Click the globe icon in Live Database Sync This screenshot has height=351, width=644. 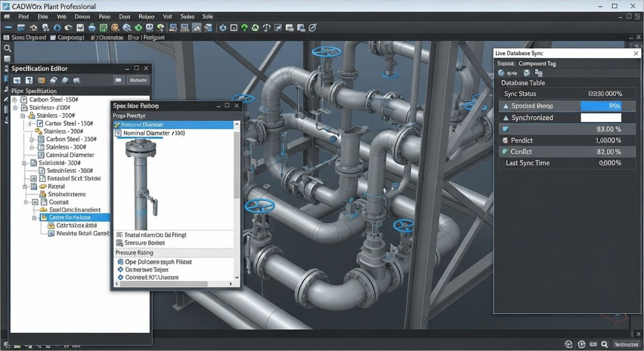(x=501, y=73)
